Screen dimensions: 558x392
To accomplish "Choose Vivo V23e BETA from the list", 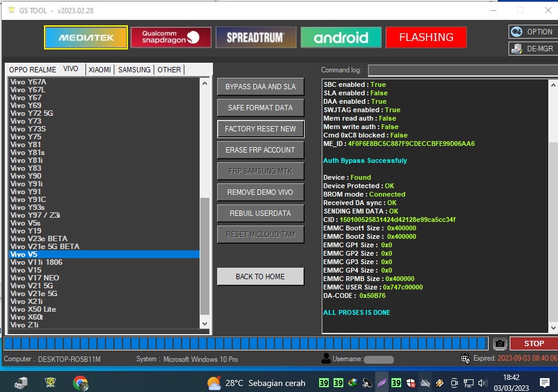I will click(104, 238).
